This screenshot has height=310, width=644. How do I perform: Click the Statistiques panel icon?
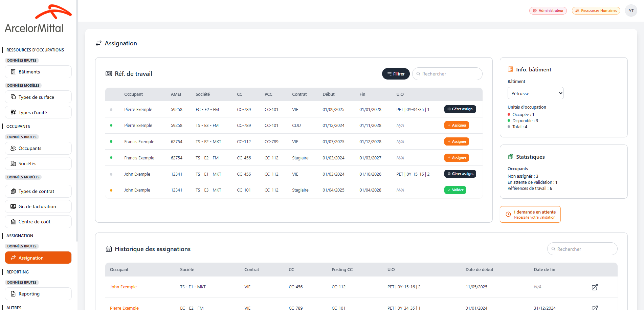[511, 157]
